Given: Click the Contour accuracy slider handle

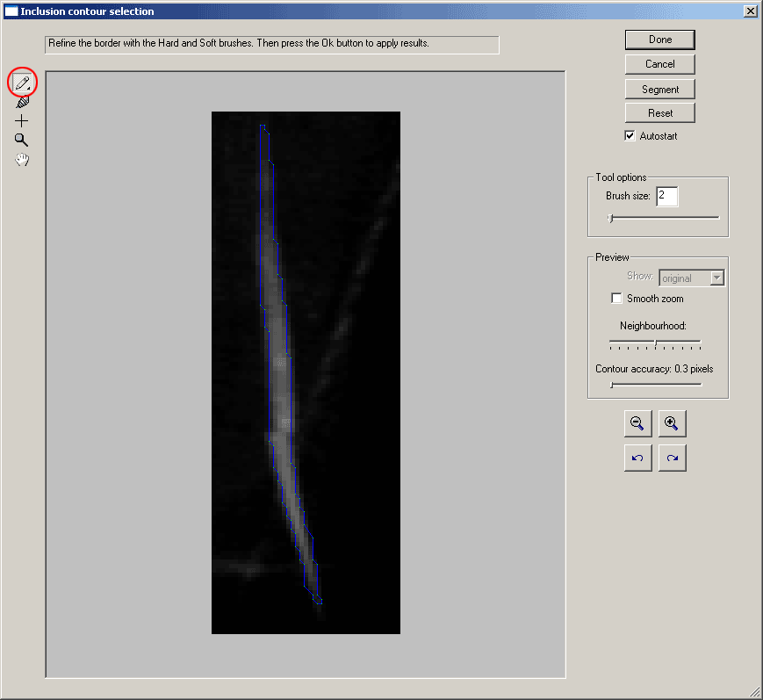Looking at the screenshot, I should click(611, 384).
